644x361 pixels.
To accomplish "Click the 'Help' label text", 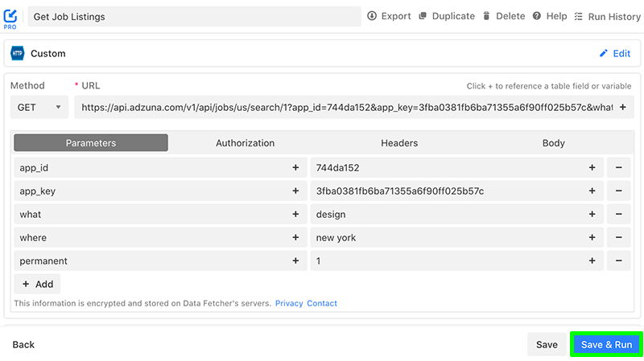I will click(x=556, y=16).
